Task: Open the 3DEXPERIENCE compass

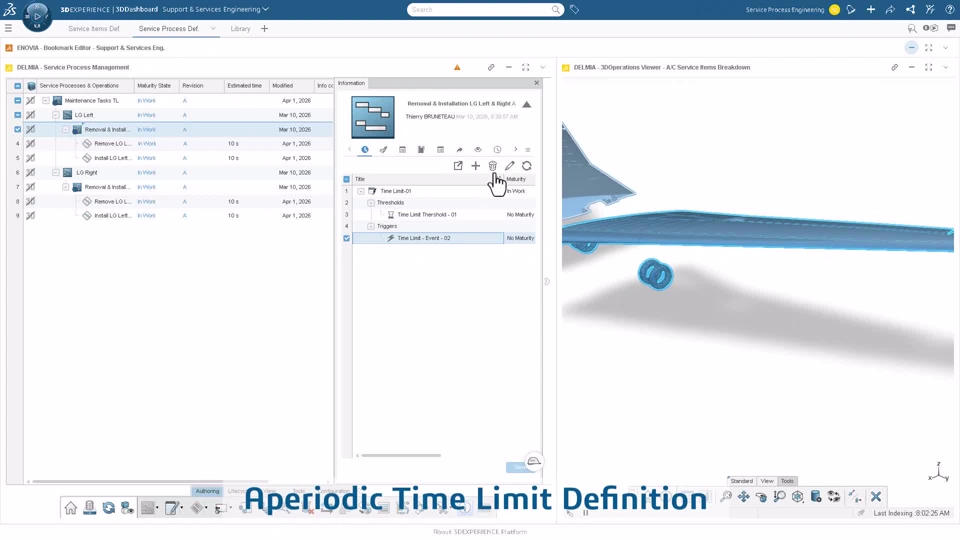Action: tap(37, 17)
